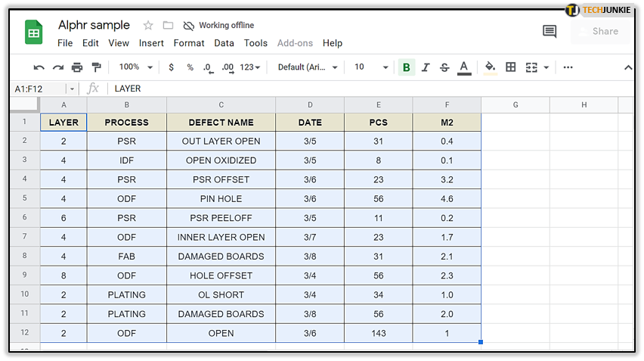
Task: Expand the name box dropdown arrow
Action: click(72, 89)
